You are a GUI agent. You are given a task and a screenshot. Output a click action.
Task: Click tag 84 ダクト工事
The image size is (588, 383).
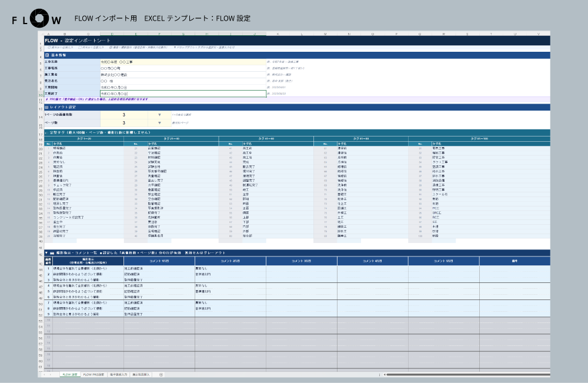(x=439, y=162)
